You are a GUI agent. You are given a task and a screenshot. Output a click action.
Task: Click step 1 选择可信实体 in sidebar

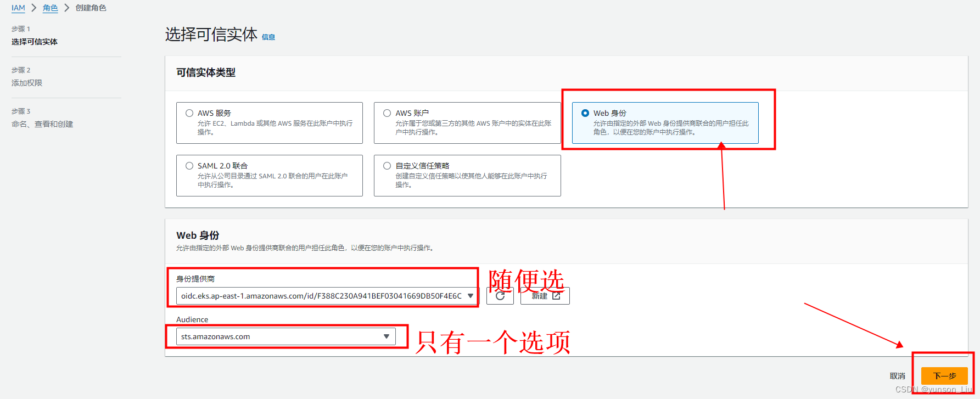[35, 42]
